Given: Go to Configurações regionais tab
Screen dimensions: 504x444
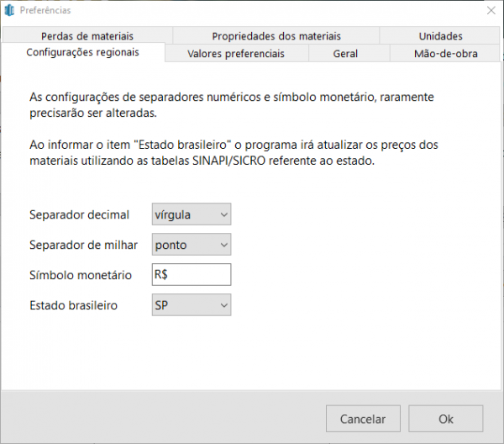Looking at the screenshot, I should (x=83, y=52).
